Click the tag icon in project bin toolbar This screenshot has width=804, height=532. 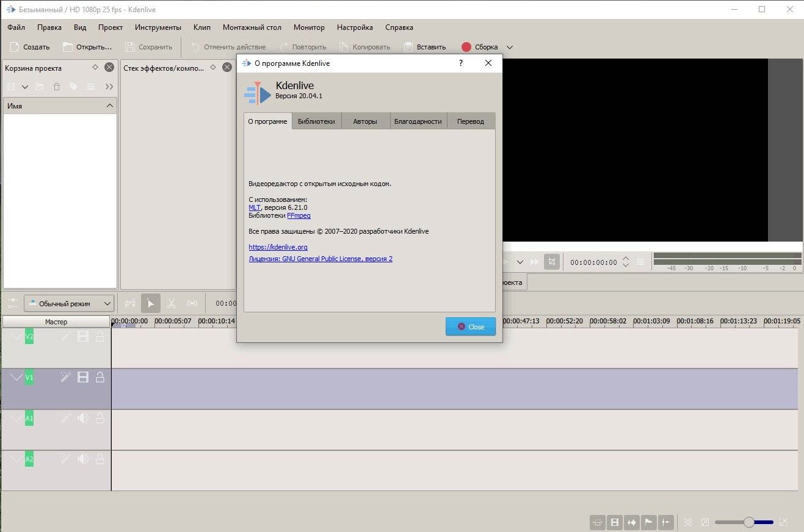click(x=74, y=87)
